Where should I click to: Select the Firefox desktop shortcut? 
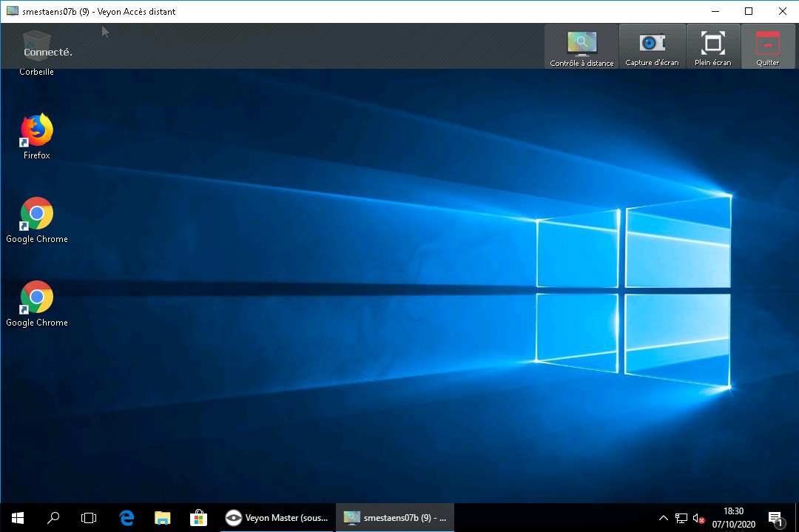pyautogui.click(x=36, y=136)
